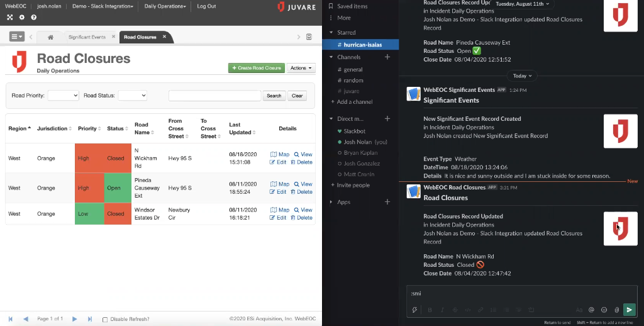This screenshot has width=644, height=326.
Task: Click Log Out in the top bar
Action: coord(206,6)
